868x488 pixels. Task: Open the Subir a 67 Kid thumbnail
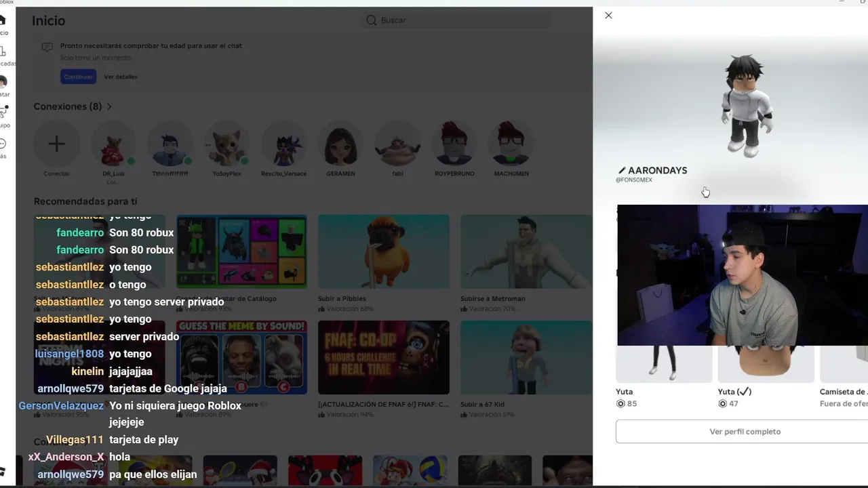pos(526,357)
